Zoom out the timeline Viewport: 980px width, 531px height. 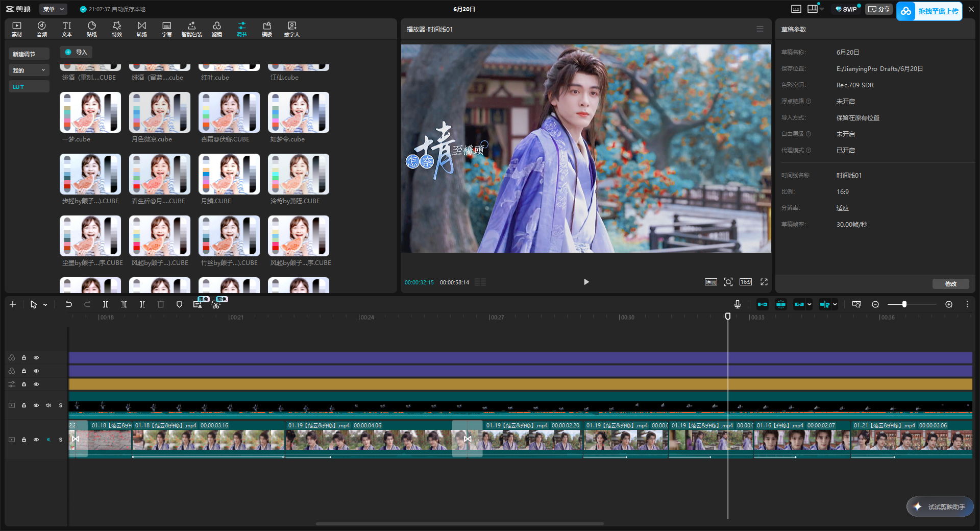pyautogui.click(x=875, y=304)
